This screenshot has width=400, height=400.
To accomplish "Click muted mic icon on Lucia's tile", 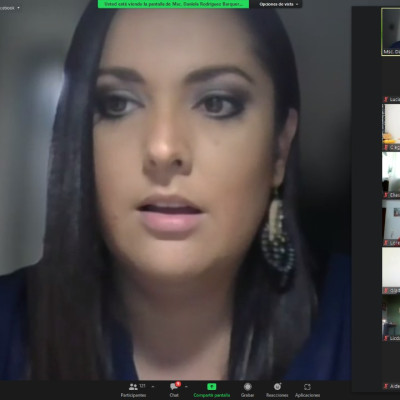I will (x=386, y=99).
